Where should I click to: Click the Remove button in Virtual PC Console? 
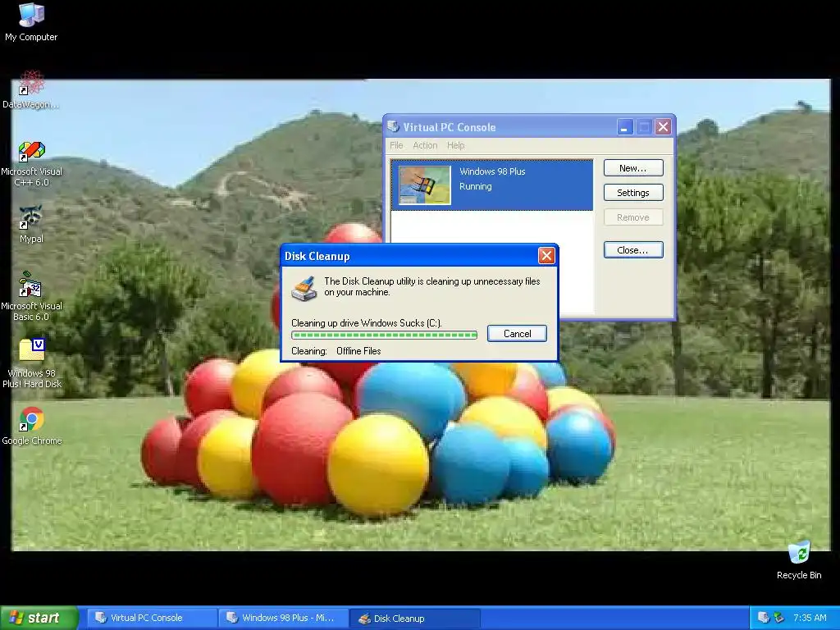[633, 217]
